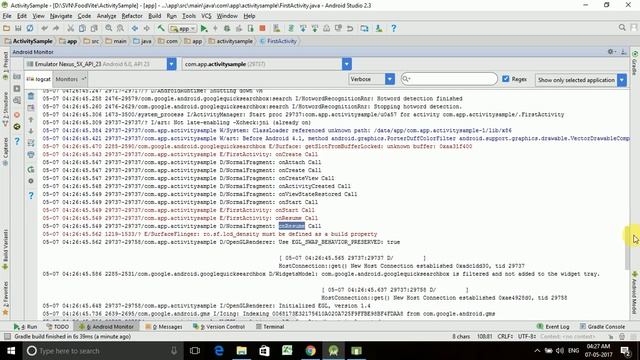Click the taskbar search box
The image size is (640, 360).
coord(102,351)
